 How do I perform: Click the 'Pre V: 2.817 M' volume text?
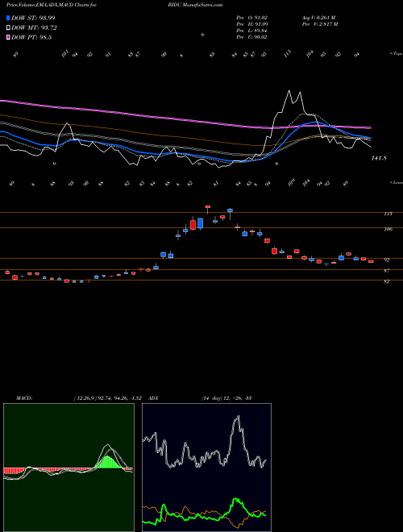pos(319,24)
